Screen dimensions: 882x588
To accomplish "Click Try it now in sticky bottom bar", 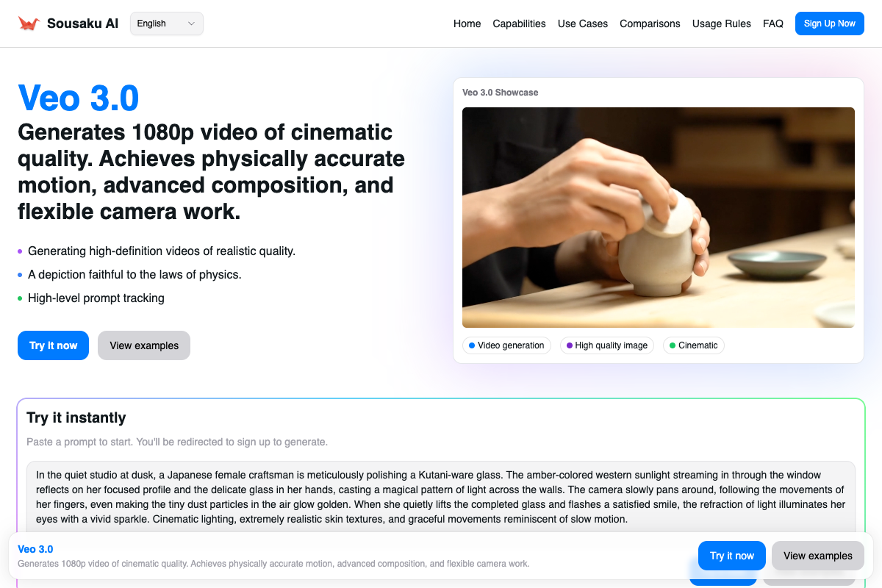I will coord(732,556).
